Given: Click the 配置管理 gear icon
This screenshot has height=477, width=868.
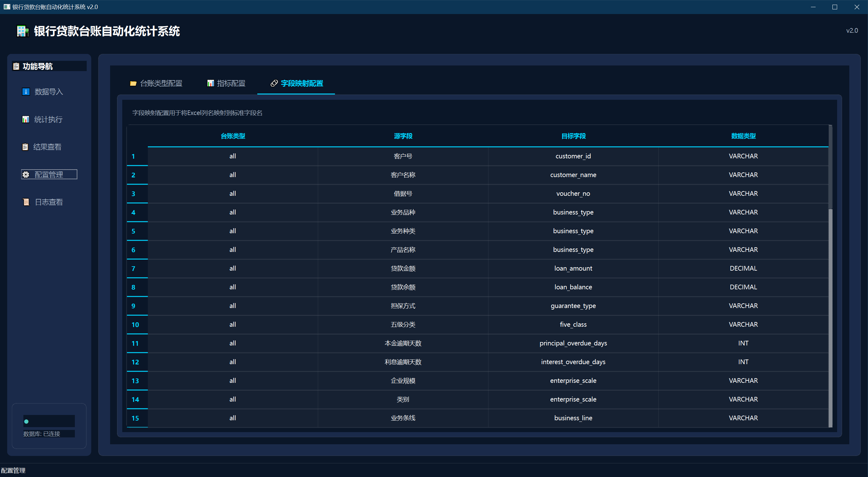Looking at the screenshot, I should [x=26, y=175].
